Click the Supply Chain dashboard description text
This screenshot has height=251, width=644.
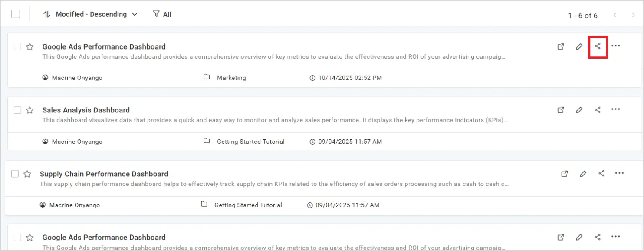tap(274, 184)
